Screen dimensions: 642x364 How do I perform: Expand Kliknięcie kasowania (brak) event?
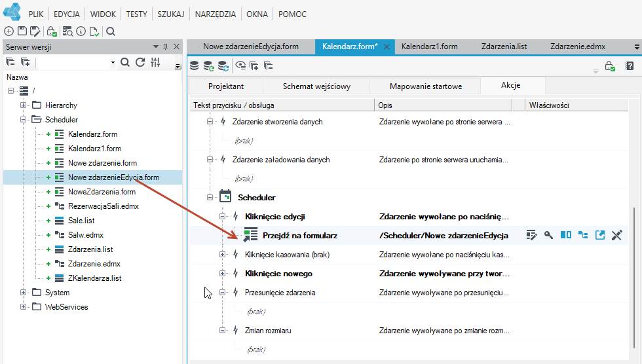(222, 255)
